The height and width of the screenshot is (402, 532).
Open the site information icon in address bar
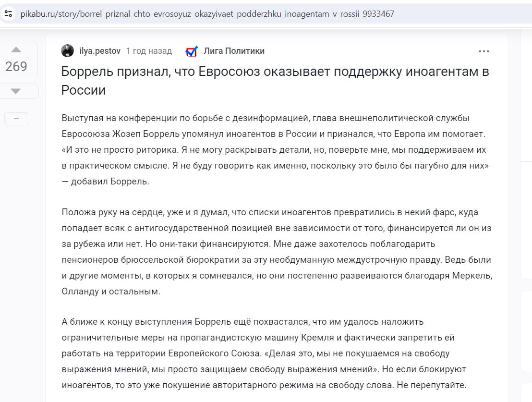8,14
